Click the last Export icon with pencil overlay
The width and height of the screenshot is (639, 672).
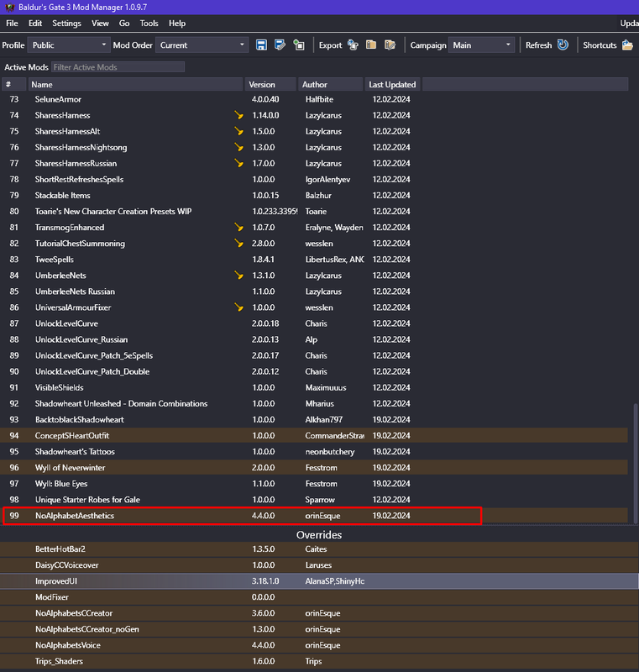[390, 45]
